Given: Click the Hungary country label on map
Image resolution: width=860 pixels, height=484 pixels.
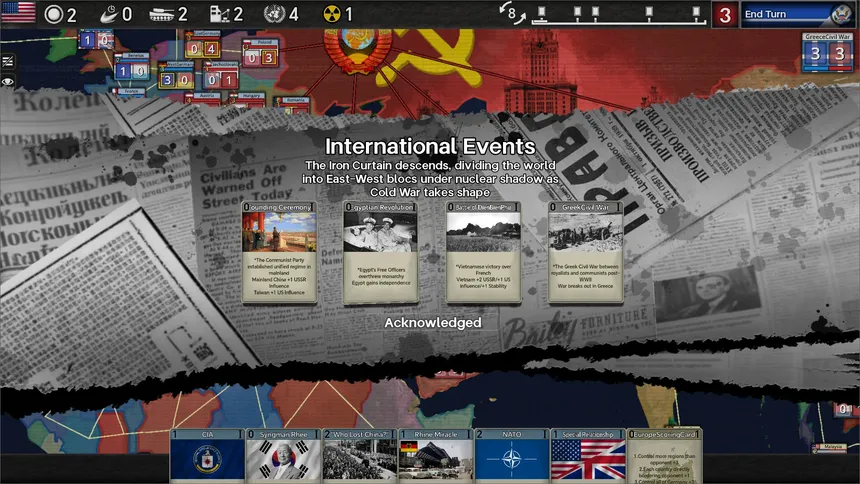Looking at the screenshot, I should click(x=251, y=95).
